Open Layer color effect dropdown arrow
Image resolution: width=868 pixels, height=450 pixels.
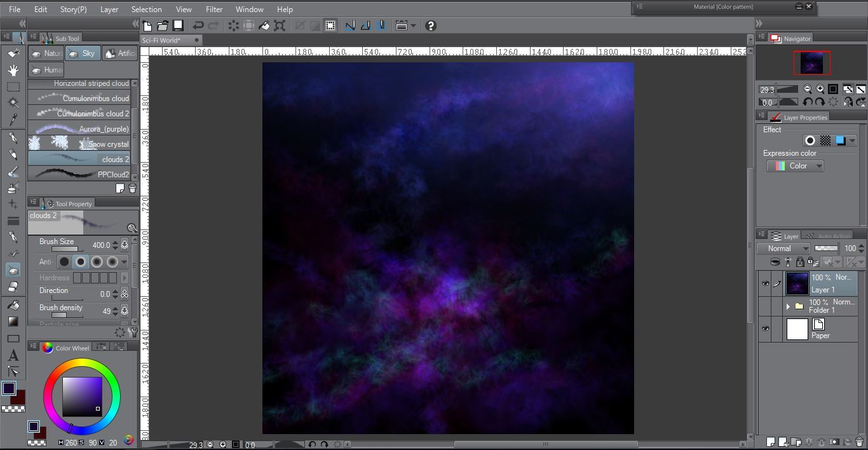coord(852,140)
